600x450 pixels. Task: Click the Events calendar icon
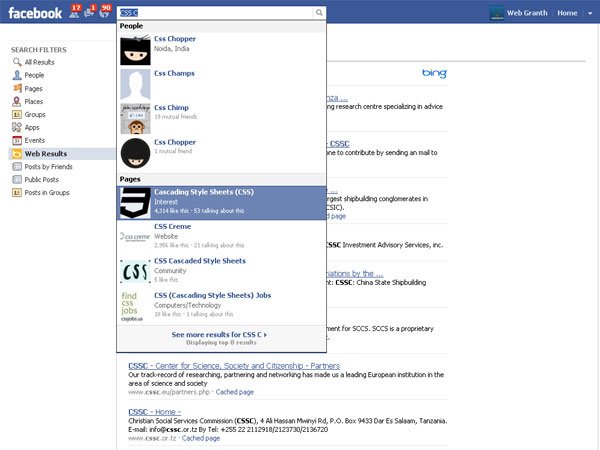(17, 140)
